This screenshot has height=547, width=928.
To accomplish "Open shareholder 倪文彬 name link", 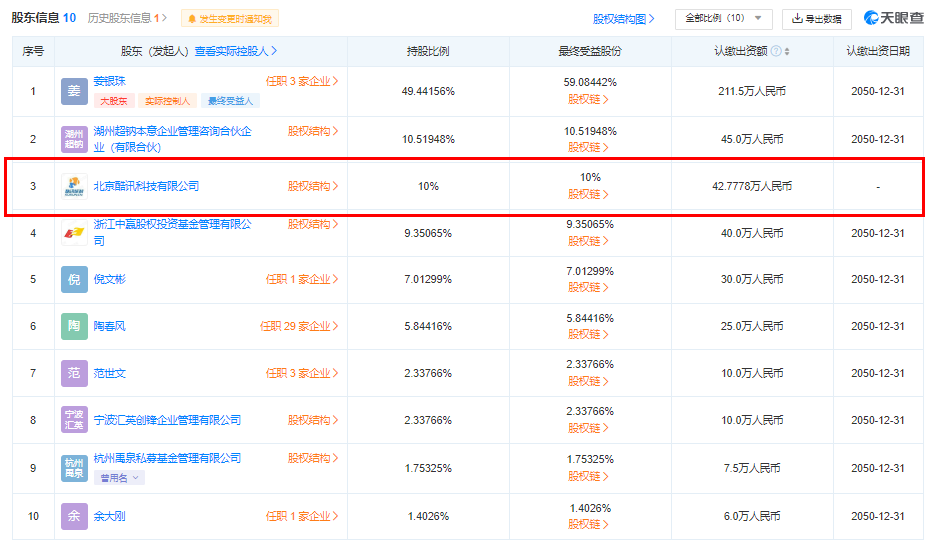I will click(110, 279).
